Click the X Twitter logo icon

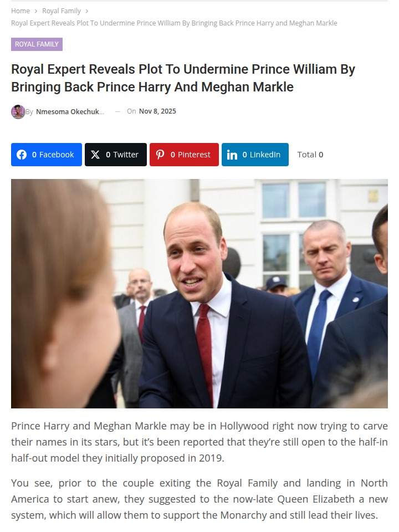[95, 155]
